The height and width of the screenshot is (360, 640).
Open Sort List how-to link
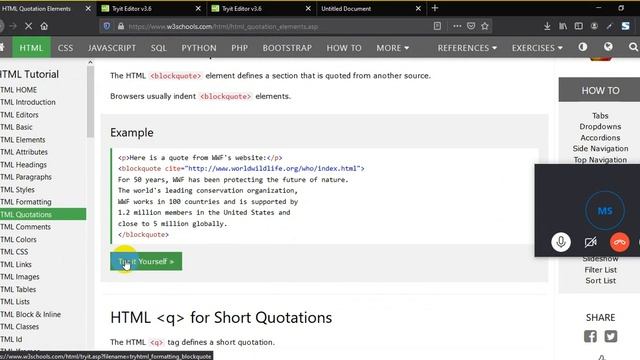tap(600, 281)
